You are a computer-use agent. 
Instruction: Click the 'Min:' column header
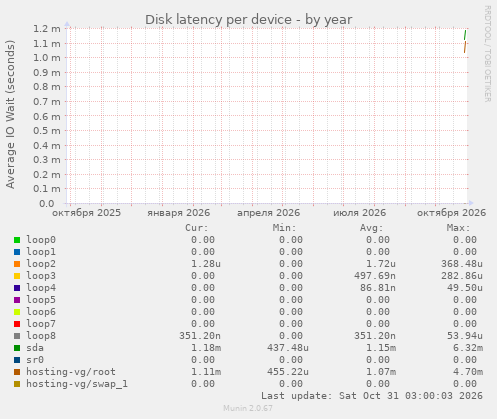(x=284, y=228)
